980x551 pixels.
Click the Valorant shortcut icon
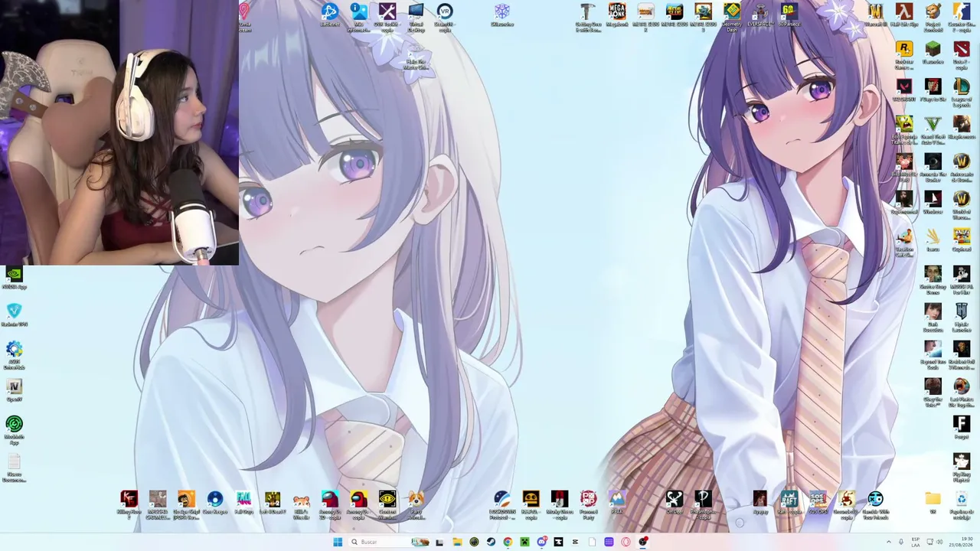[x=904, y=91]
